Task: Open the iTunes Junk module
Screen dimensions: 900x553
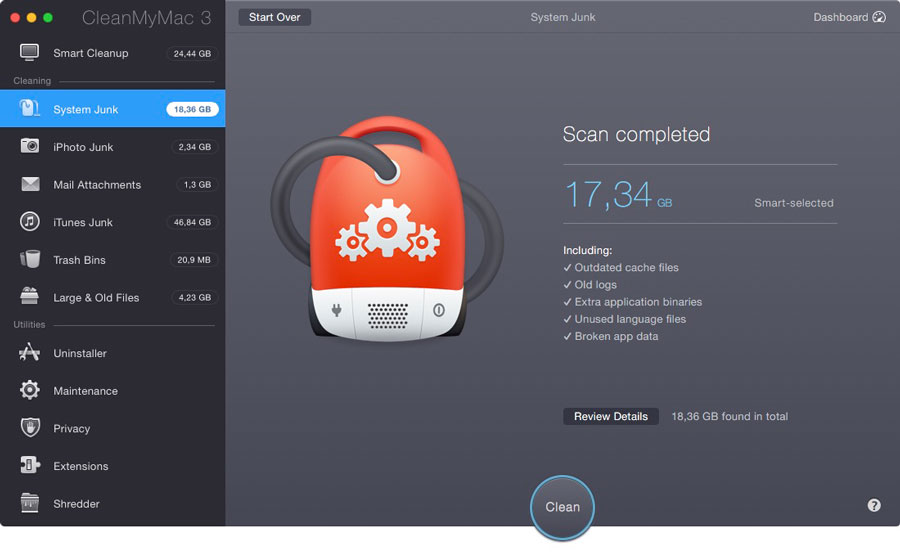Action: pyautogui.click(x=112, y=222)
